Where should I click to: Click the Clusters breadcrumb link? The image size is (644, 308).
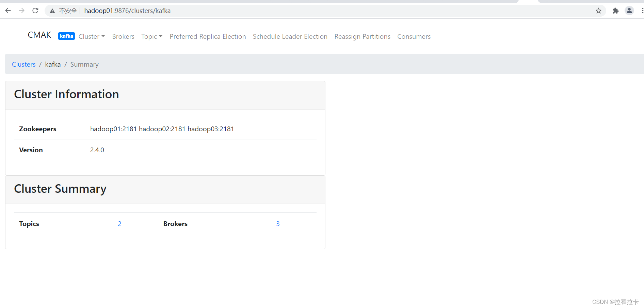(x=24, y=64)
